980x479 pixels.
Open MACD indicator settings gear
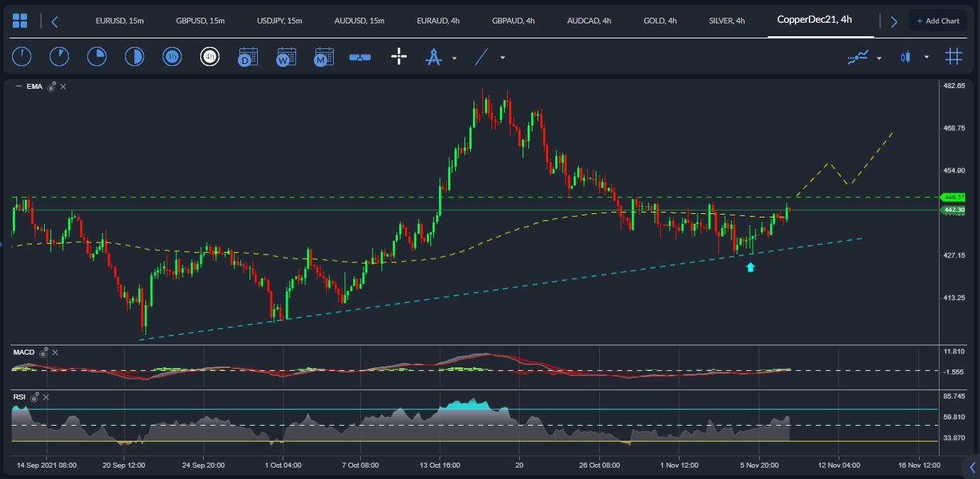pyautogui.click(x=44, y=352)
